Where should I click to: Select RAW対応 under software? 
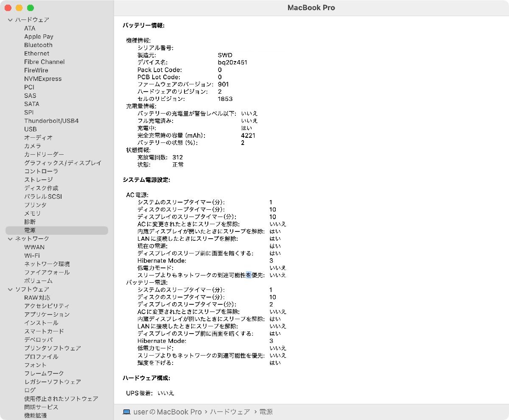37,298
